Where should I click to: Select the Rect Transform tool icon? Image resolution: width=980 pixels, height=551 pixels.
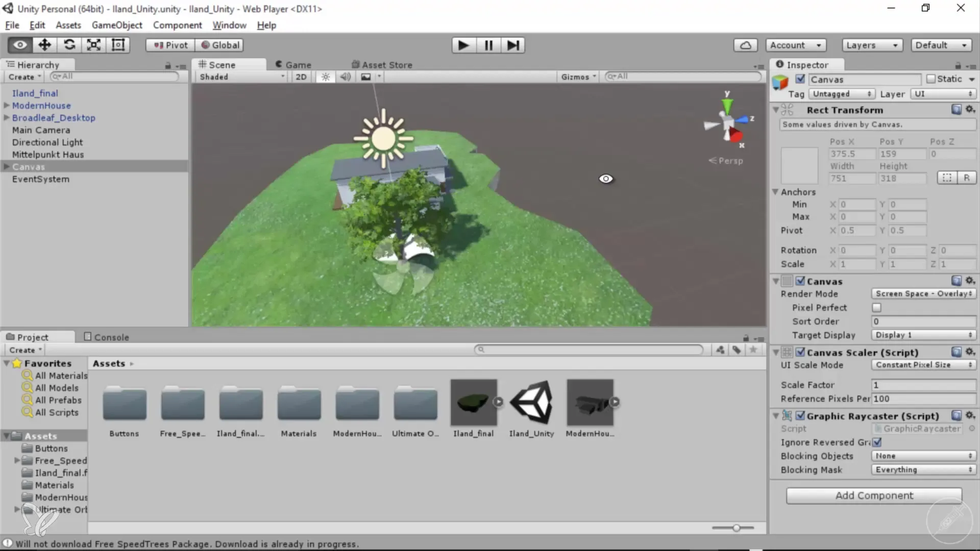click(x=118, y=45)
